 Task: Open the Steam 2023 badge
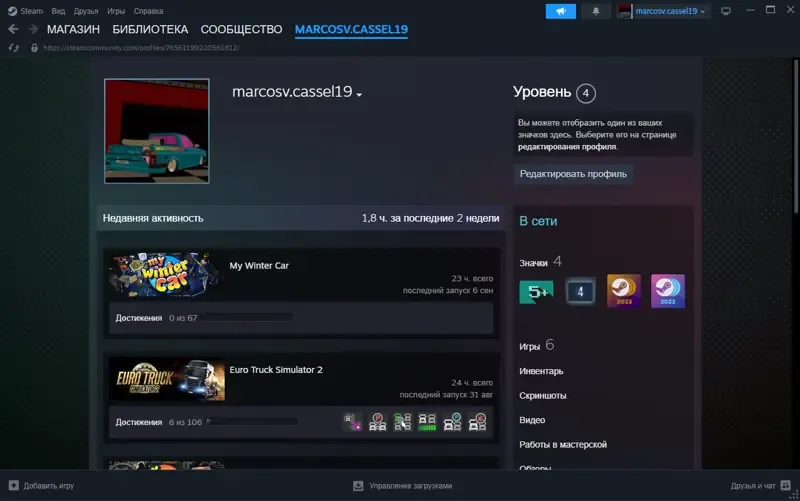[624, 291]
